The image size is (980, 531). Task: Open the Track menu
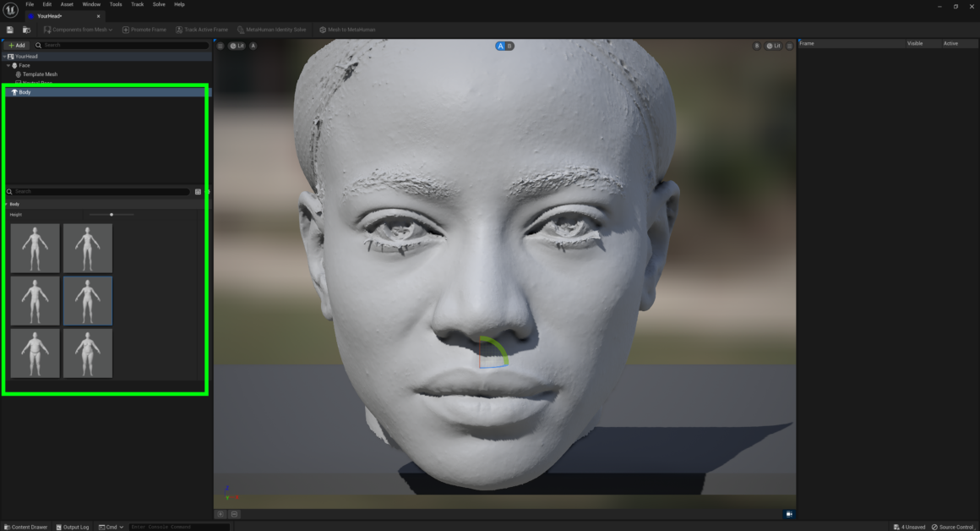pyautogui.click(x=137, y=4)
